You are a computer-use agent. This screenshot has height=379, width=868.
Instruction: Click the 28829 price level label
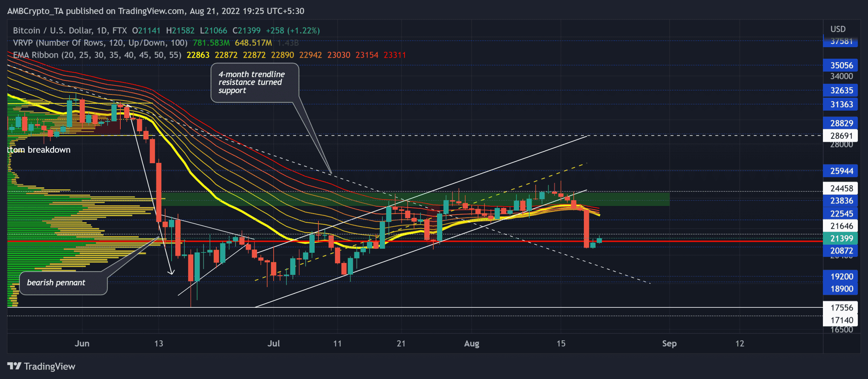841,123
